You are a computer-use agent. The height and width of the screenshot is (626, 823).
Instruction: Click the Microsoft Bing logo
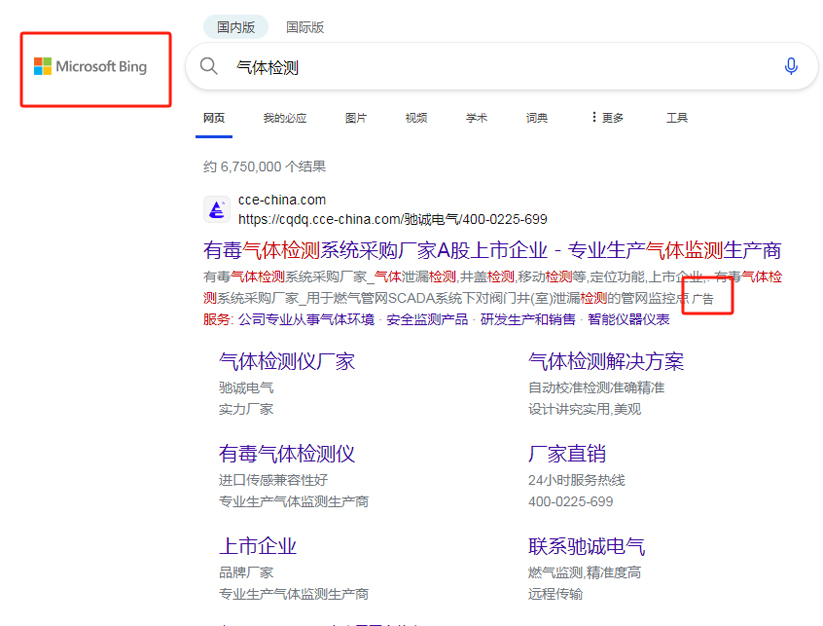90,67
